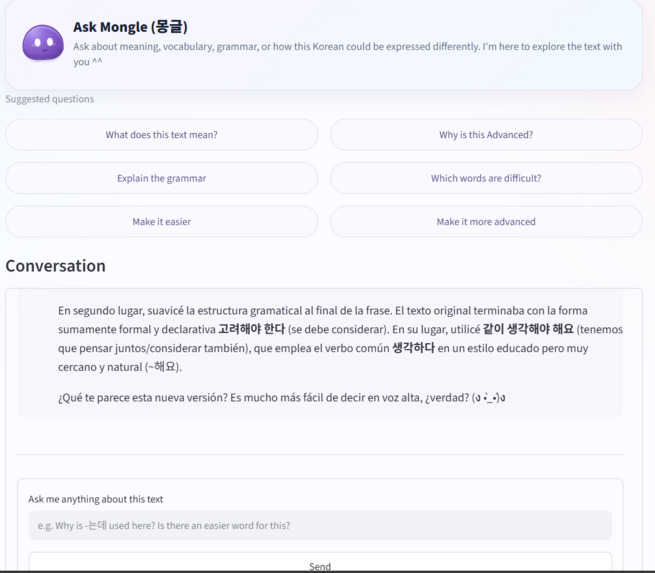Pick 'Which words are difficult?' suggestion
The width and height of the screenshot is (655, 573).
pyautogui.click(x=486, y=178)
